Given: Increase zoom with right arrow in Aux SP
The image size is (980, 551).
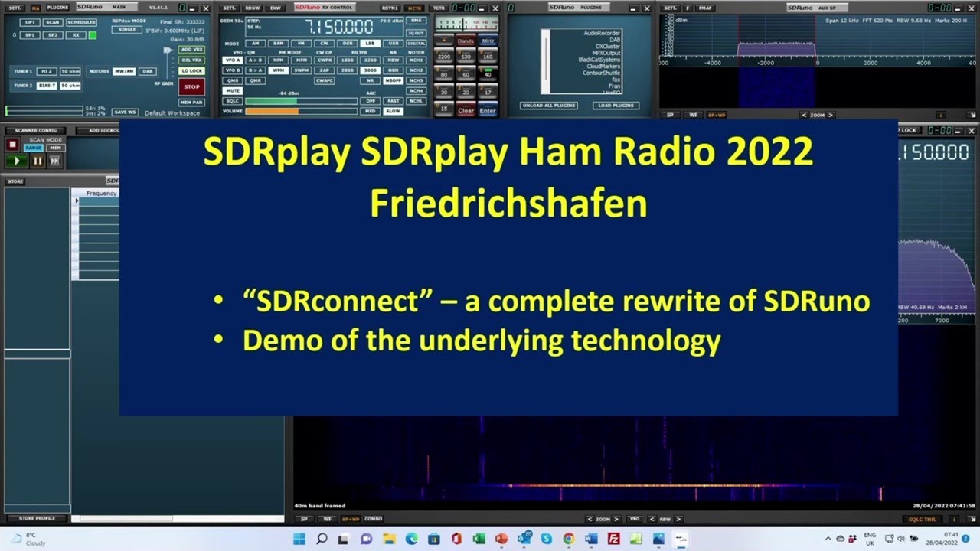Looking at the screenshot, I should [x=831, y=115].
